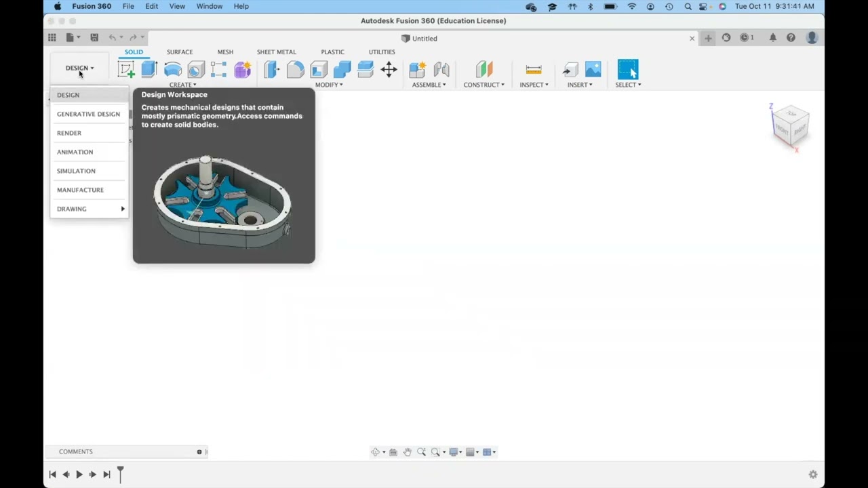This screenshot has height=488, width=868.
Task: Open the user profile avatar
Action: point(812,38)
